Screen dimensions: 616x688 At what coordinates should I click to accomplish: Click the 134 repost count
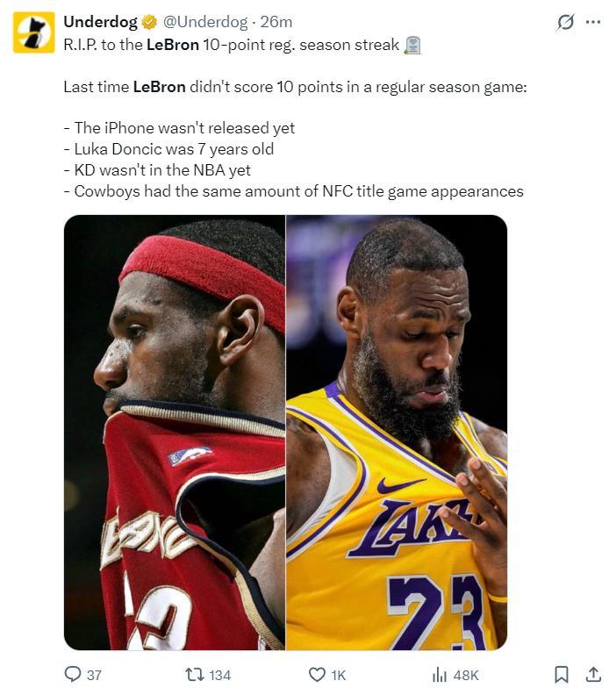click(x=219, y=675)
